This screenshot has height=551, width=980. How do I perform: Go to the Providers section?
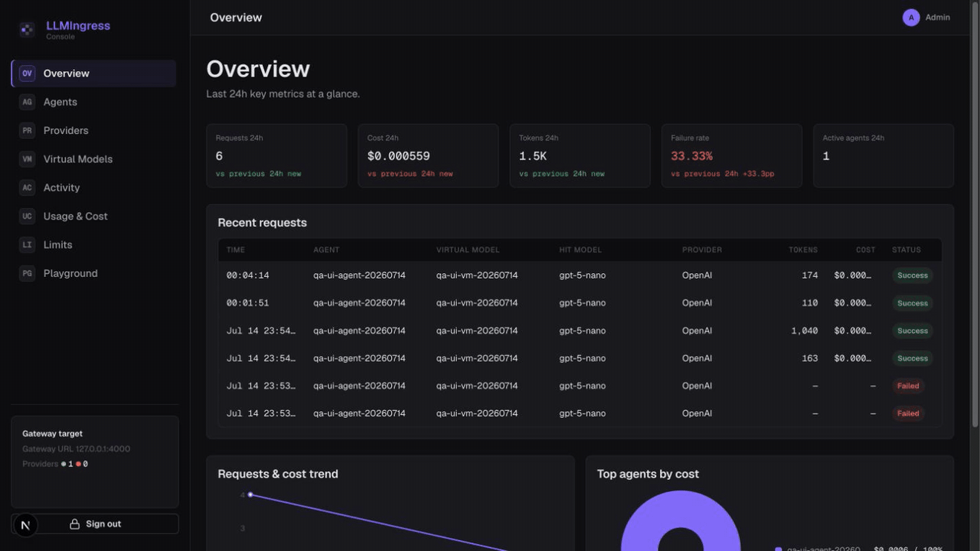click(93, 130)
